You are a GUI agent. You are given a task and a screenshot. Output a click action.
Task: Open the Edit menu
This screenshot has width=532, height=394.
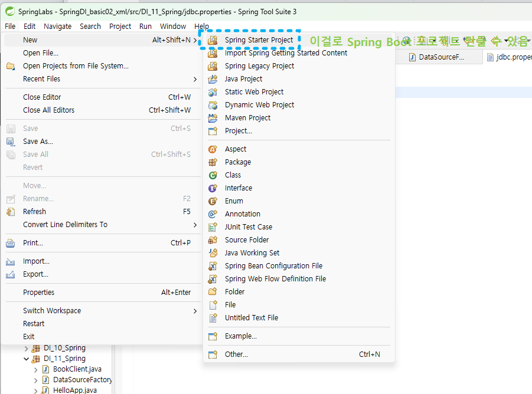30,27
